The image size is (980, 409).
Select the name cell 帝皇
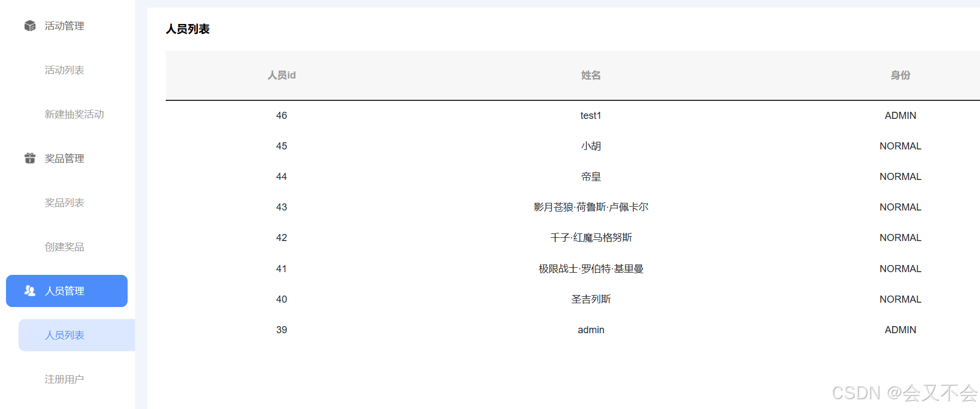tap(591, 177)
